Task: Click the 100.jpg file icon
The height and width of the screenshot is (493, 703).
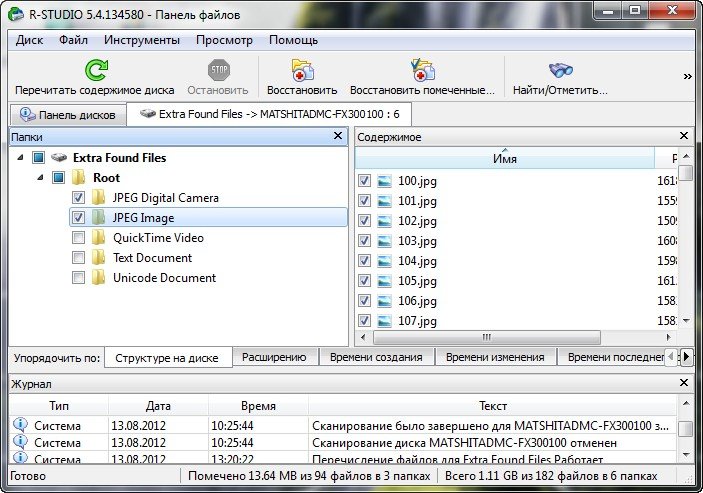Action: click(385, 181)
